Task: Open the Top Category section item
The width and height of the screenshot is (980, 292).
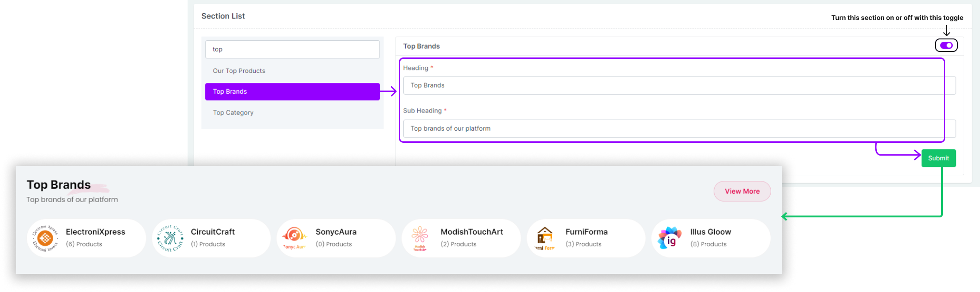Action: (233, 113)
